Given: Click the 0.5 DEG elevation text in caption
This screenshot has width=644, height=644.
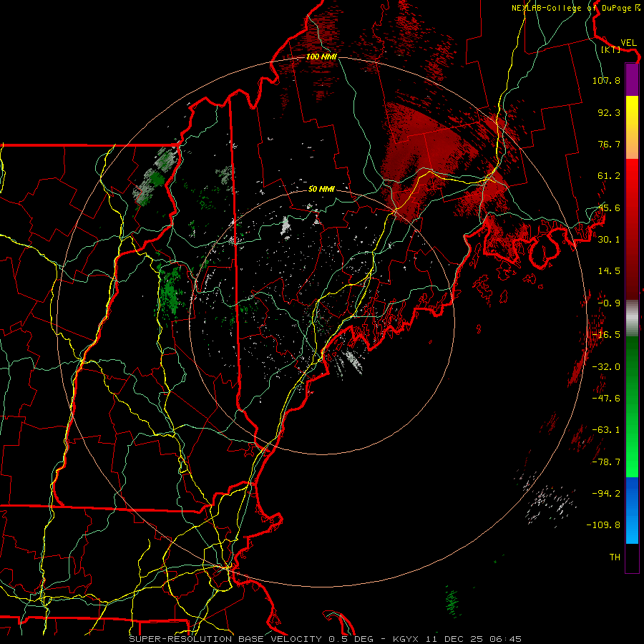Looking at the screenshot, I should pos(351,639).
